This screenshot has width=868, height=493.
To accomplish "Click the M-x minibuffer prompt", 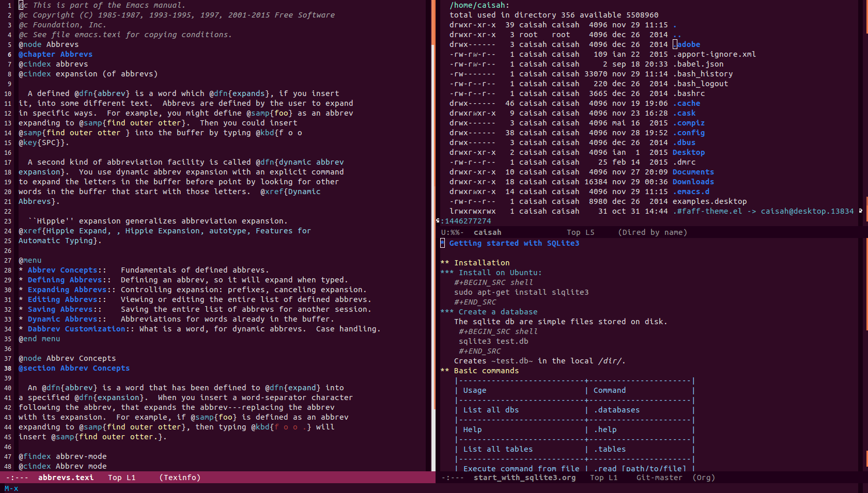I will point(11,488).
